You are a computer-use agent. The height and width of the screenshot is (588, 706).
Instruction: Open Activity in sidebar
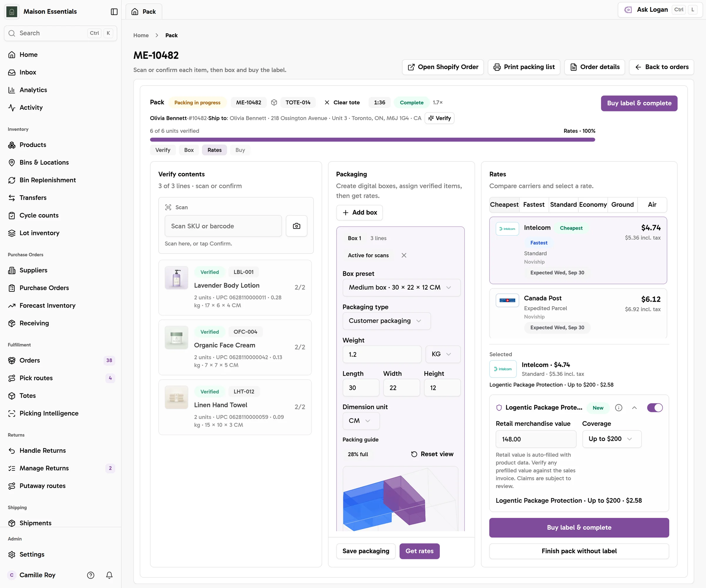point(61,108)
